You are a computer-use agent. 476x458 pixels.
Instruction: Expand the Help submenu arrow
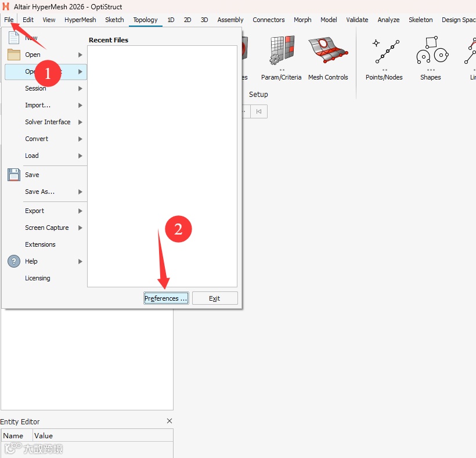point(80,261)
